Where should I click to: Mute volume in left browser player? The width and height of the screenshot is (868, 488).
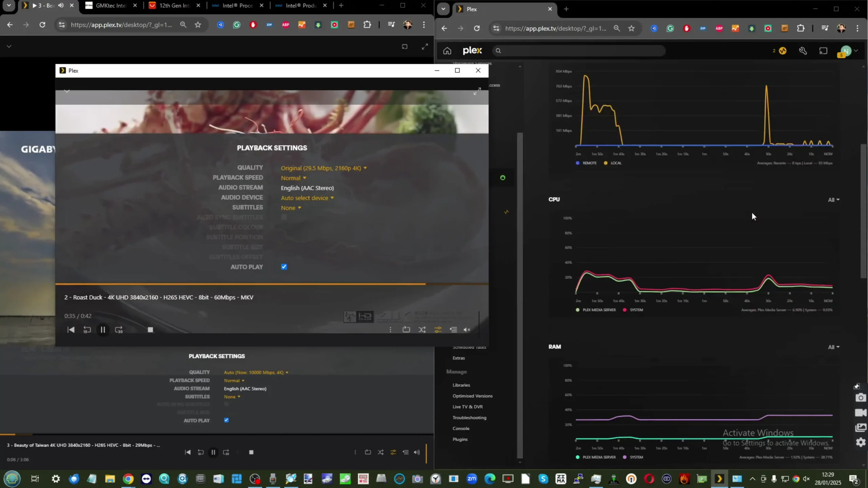(x=417, y=452)
